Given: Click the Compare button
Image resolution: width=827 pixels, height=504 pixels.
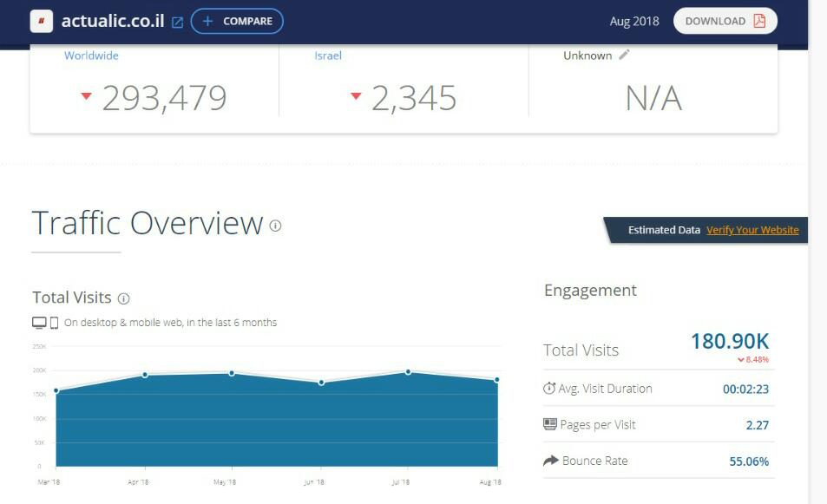Looking at the screenshot, I should click(x=237, y=21).
